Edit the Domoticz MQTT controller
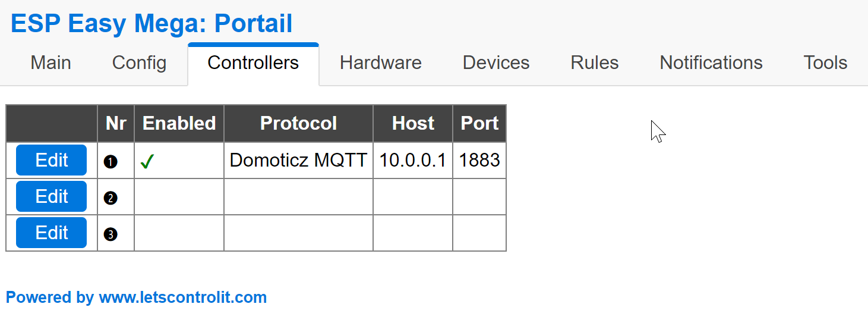Screen dimensions: 868x329 tap(52, 160)
